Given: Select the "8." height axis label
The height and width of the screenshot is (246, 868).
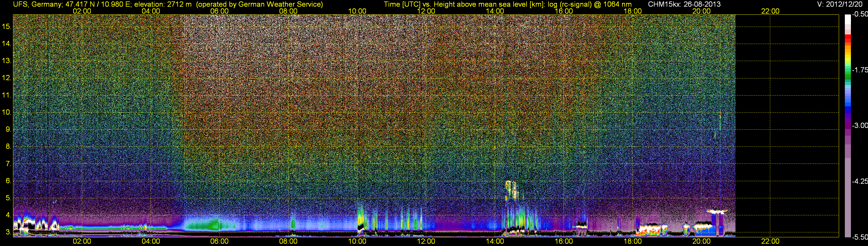Looking at the screenshot, I should coord(8,147).
